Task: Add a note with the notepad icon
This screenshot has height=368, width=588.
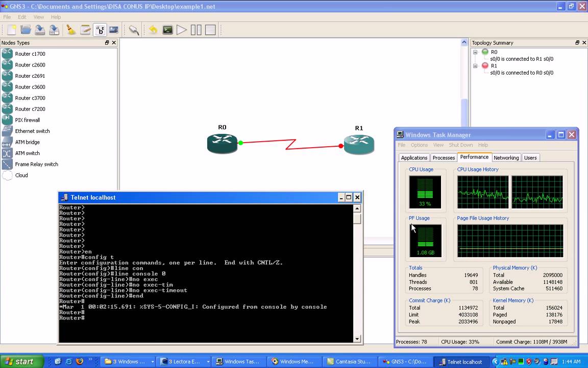Action: [86, 30]
